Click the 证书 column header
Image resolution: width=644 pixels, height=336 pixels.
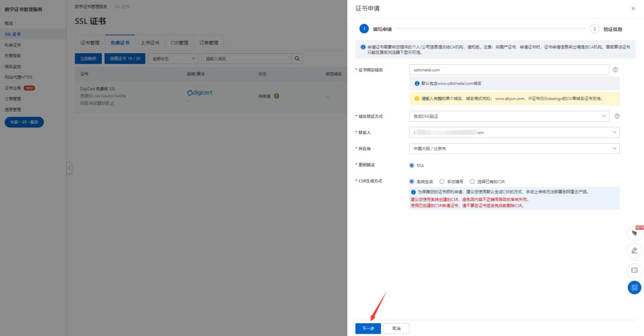(84, 74)
